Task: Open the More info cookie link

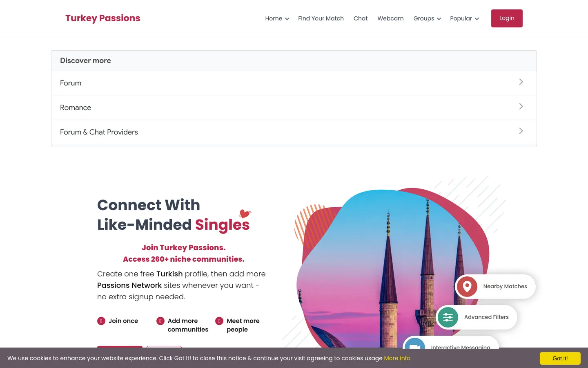Action: [397, 358]
